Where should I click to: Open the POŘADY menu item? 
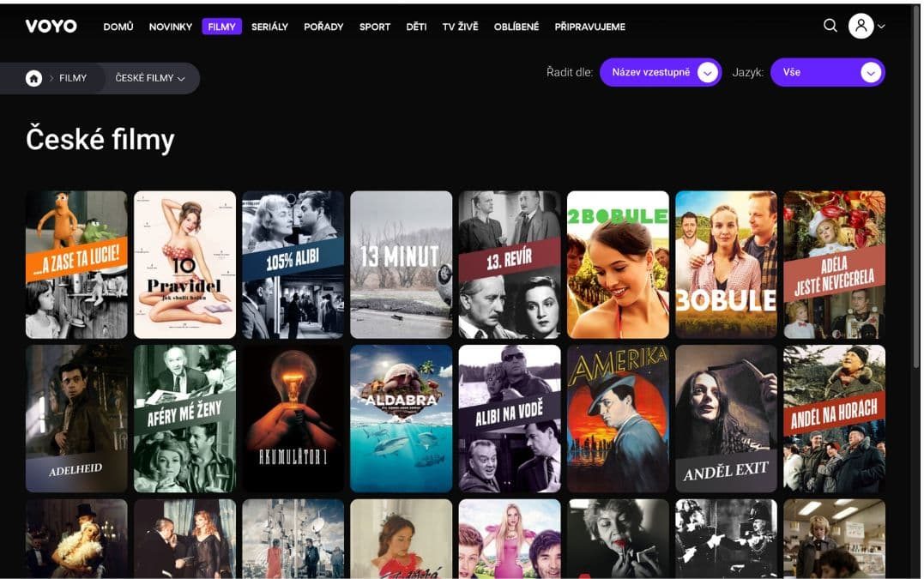[323, 27]
